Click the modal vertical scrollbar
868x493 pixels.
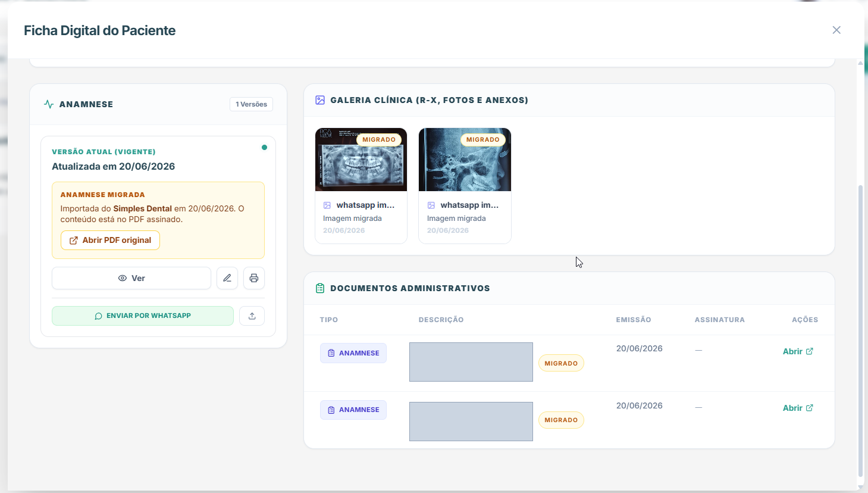(860, 330)
